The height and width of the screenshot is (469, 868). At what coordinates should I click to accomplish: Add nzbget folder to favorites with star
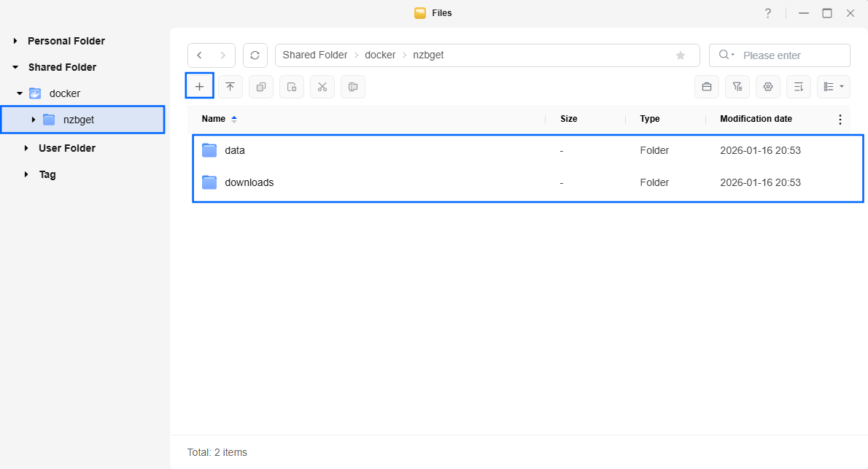(x=681, y=55)
